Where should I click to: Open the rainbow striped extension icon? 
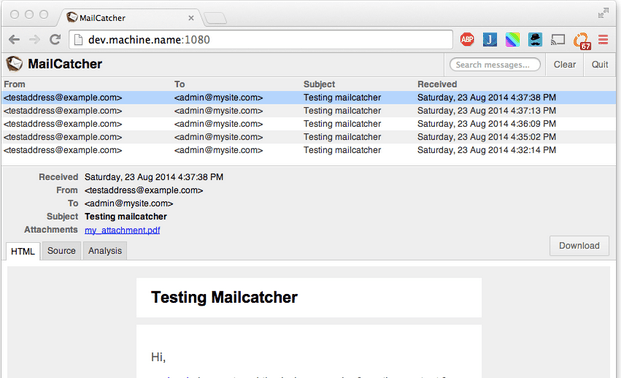pos(512,40)
